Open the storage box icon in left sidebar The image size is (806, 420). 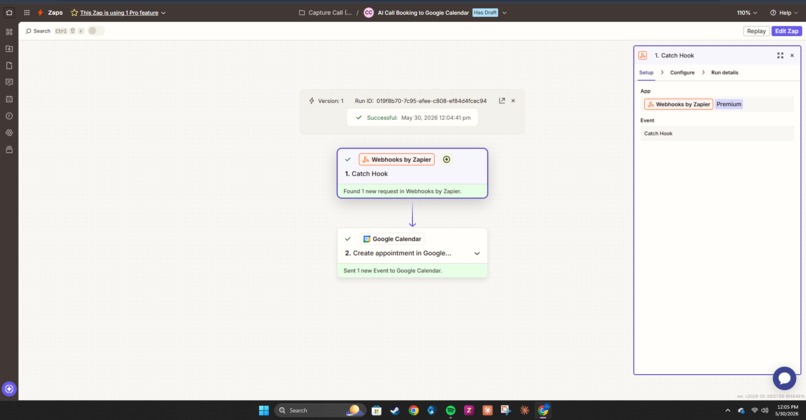pyautogui.click(x=9, y=150)
